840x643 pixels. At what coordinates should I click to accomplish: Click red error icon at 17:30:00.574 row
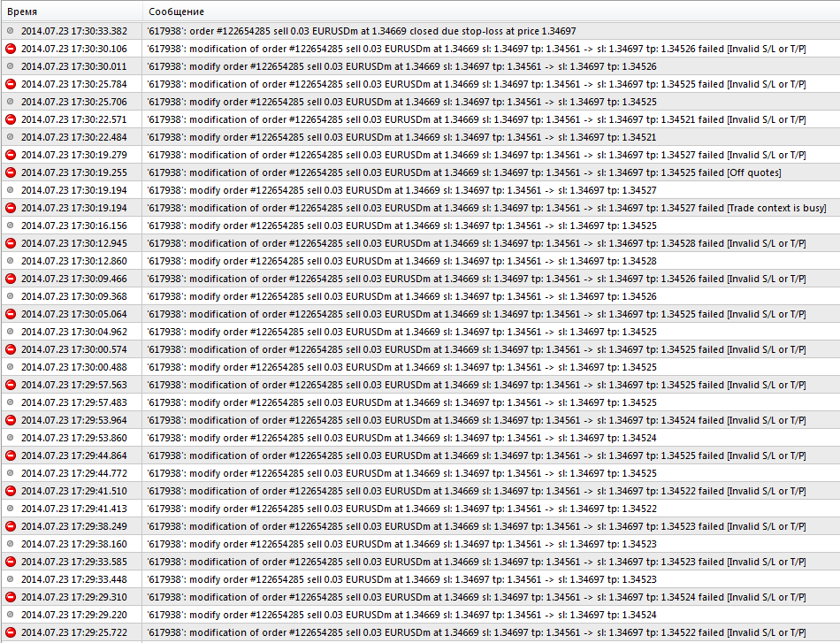tap(11, 349)
